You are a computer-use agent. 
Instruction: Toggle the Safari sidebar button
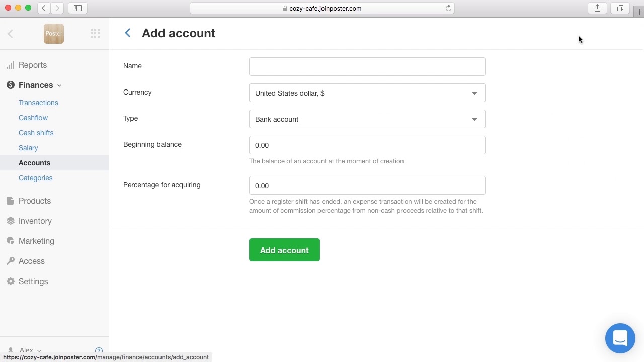click(x=77, y=8)
